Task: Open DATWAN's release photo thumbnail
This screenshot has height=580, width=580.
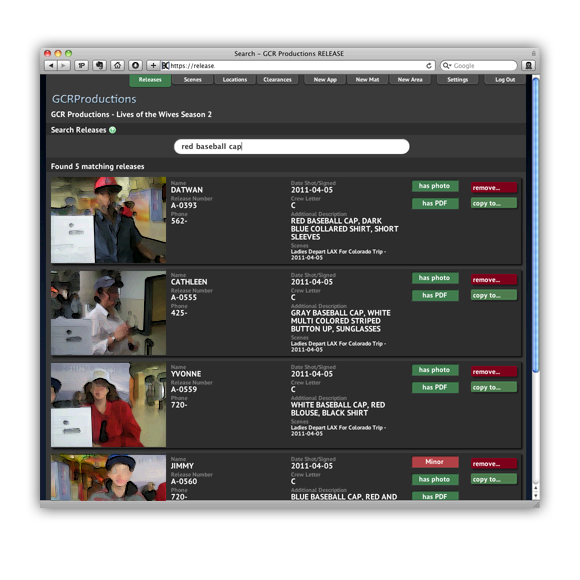Action: click(x=108, y=220)
